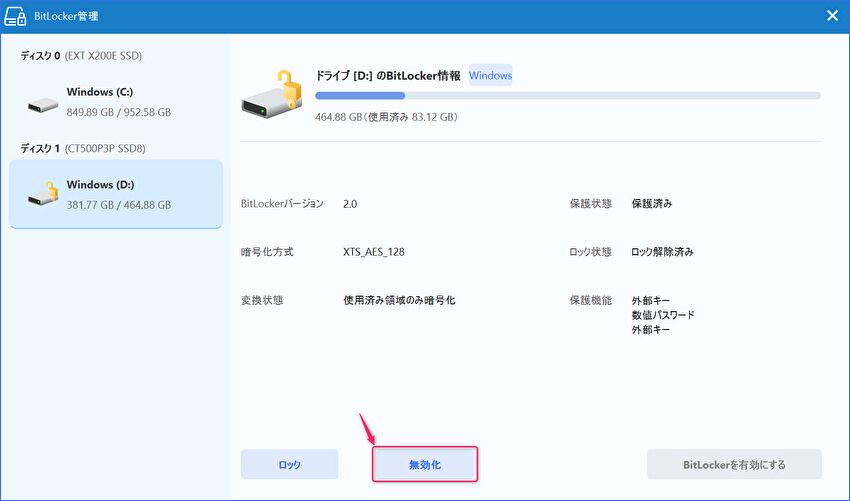Viewport: 850px width, 501px height.
Task: Click the 数値パスワード protector entry
Action: 663,315
